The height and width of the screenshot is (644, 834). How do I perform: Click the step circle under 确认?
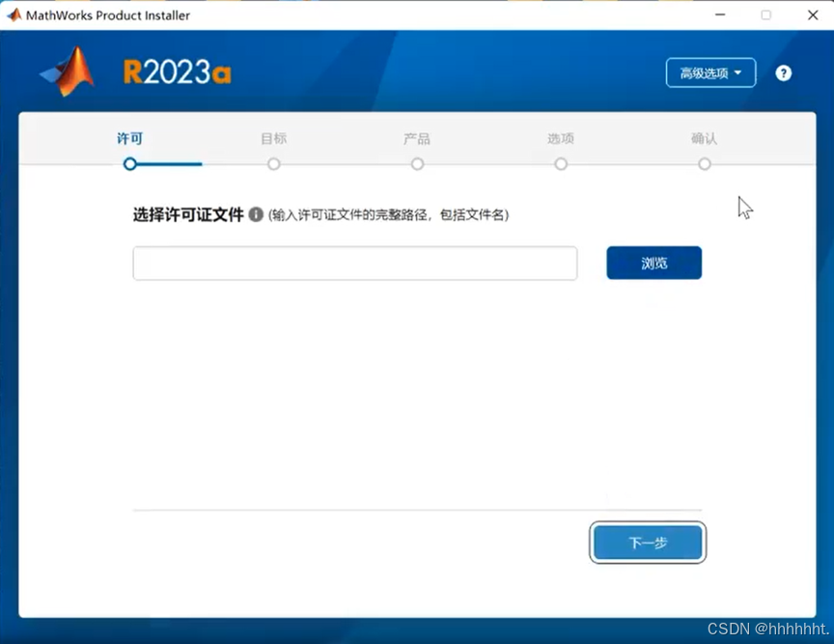(705, 164)
